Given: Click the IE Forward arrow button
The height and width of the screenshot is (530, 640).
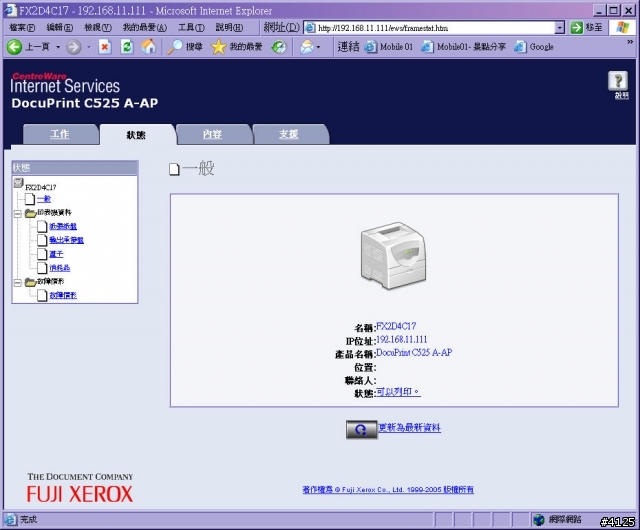Looking at the screenshot, I should [73, 47].
